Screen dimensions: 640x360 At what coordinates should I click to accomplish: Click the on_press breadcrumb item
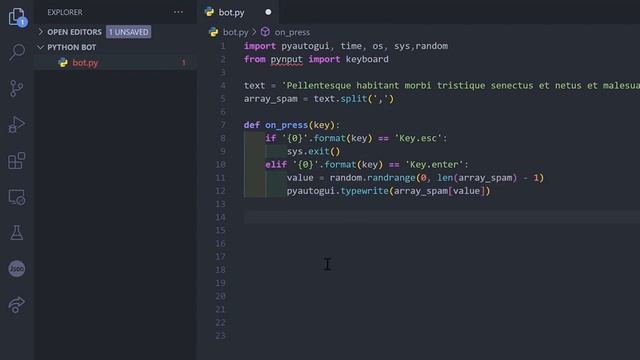point(292,32)
